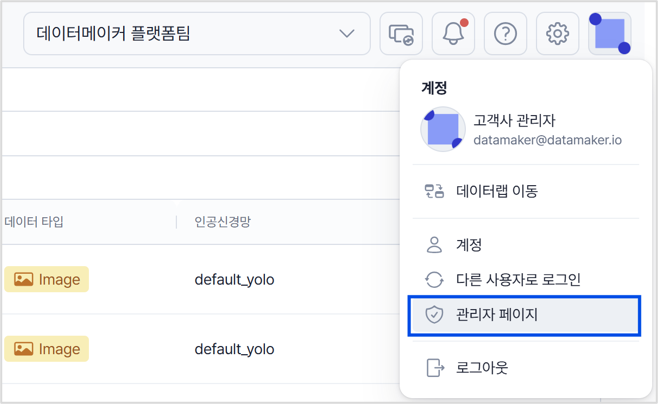The height and width of the screenshot is (404, 658).
Task: Select 관리자 페이지 menu item
Action: (x=524, y=315)
